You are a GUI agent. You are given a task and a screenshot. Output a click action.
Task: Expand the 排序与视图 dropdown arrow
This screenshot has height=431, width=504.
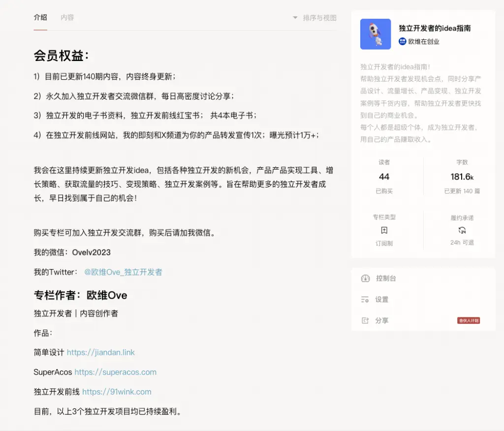point(295,18)
